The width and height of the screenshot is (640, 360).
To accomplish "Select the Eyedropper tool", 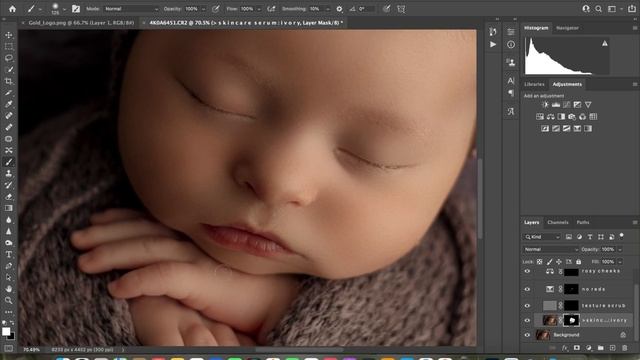I will [9, 104].
